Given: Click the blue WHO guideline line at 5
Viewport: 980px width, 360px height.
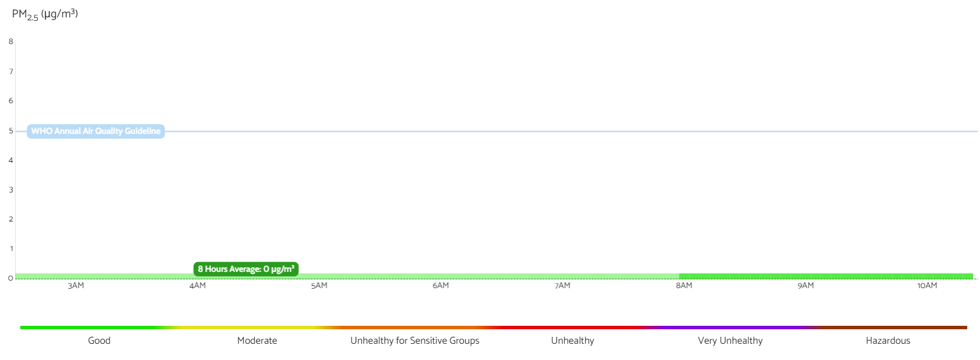Looking at the screenshot, I should point(521,132).
